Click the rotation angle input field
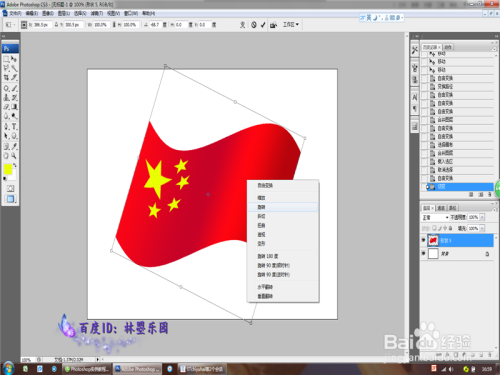Viewport: 500px width, 375px height. tap(154, 25)
